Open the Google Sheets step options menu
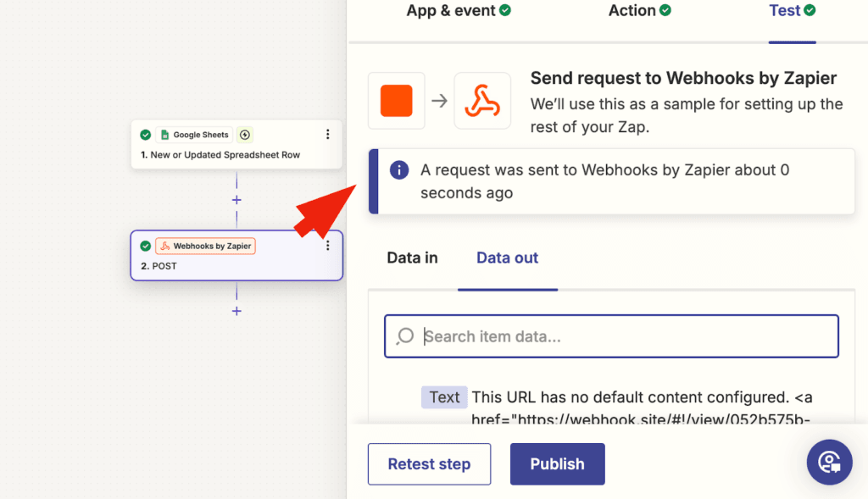Screen dimensions: 868x499 (x=328, y=135)
